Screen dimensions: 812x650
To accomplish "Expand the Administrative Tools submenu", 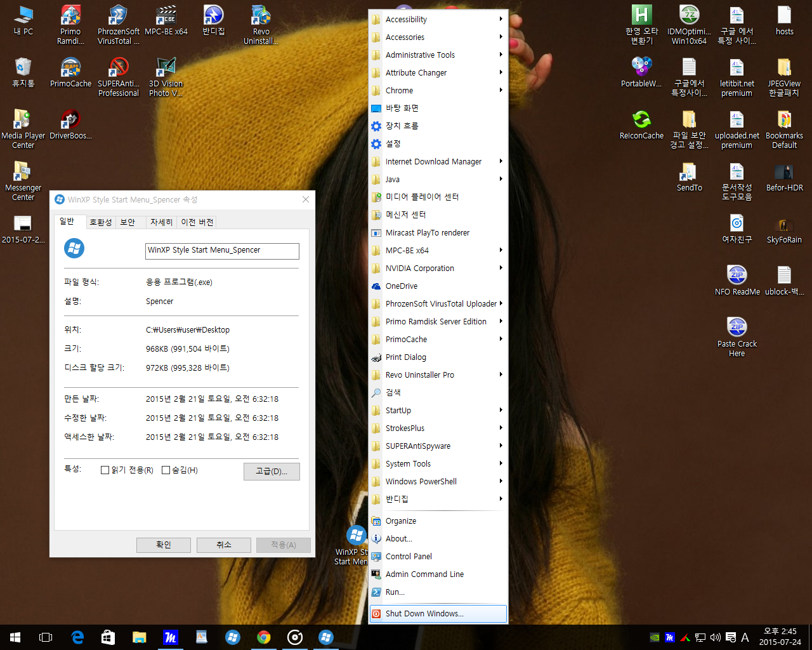I will 438,55.
